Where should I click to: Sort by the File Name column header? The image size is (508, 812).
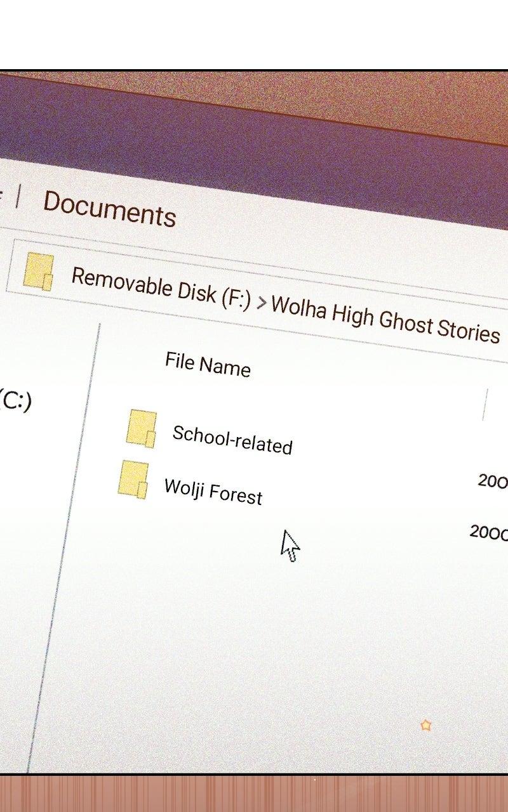point(208,364)
